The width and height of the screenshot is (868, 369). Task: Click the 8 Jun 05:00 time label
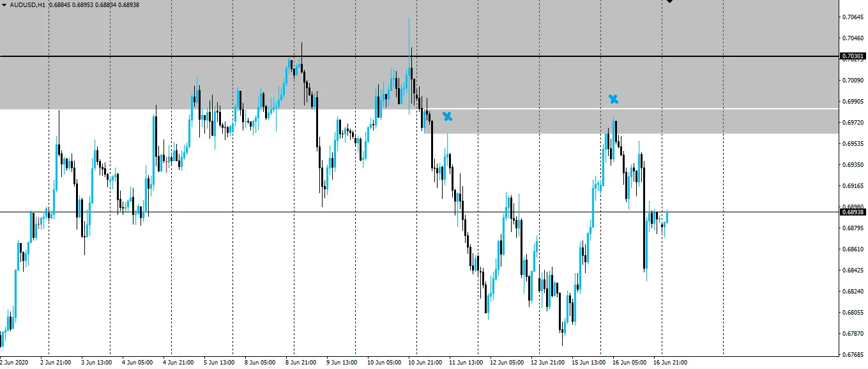[x=259, y=363]
